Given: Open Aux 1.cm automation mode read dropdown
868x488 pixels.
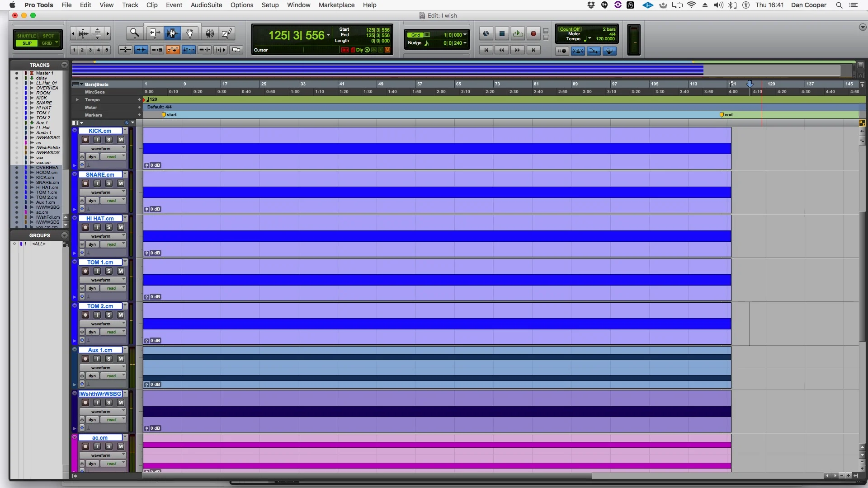Looking at the screenshot, I should click(x=113, y=376).
